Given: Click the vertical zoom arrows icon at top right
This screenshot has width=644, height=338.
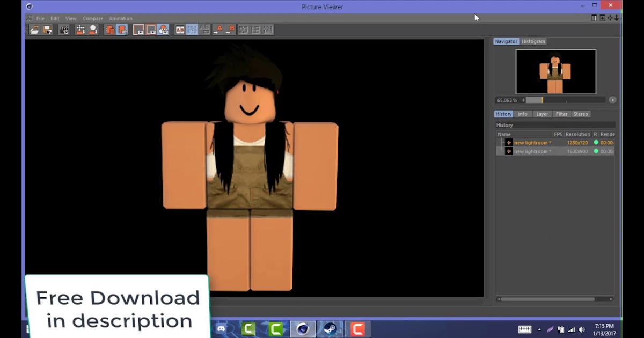Looking at the screenshot, I should [617, 18].
